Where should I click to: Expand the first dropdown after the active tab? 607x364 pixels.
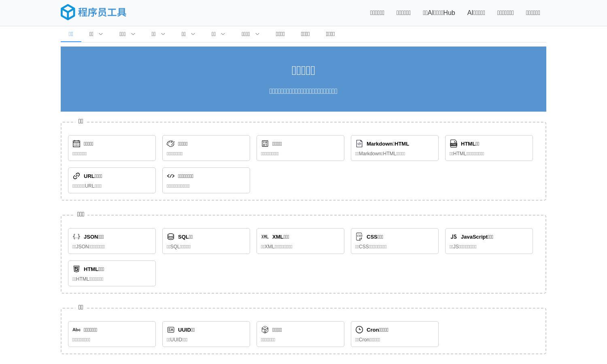(96, 34)
